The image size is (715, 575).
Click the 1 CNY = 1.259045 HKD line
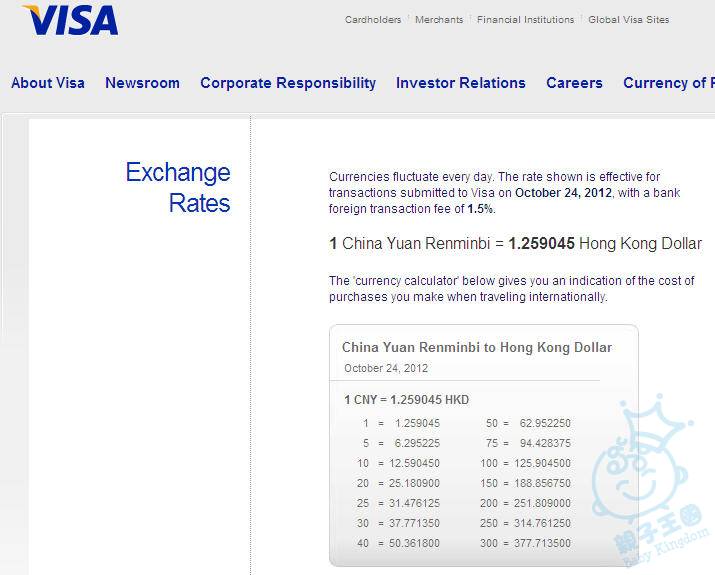pyautogui.click(x=406, y=400)
